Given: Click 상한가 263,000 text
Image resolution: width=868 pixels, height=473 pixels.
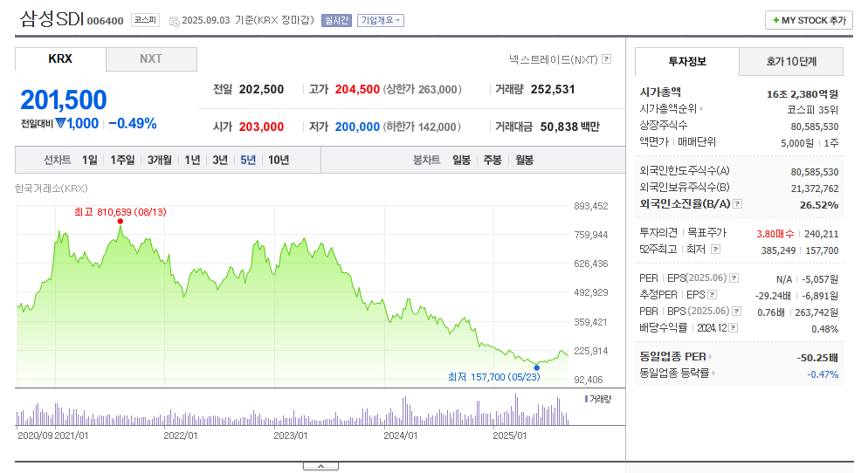Looking at the screenshot, I should point(423,89).
